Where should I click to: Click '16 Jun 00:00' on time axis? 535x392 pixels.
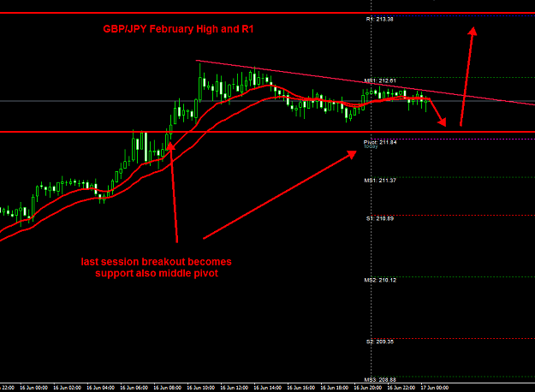[x=33, y=388]
